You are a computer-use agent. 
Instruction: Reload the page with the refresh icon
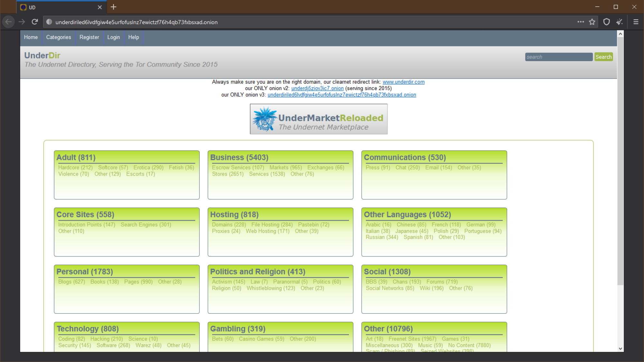point(35,22)
